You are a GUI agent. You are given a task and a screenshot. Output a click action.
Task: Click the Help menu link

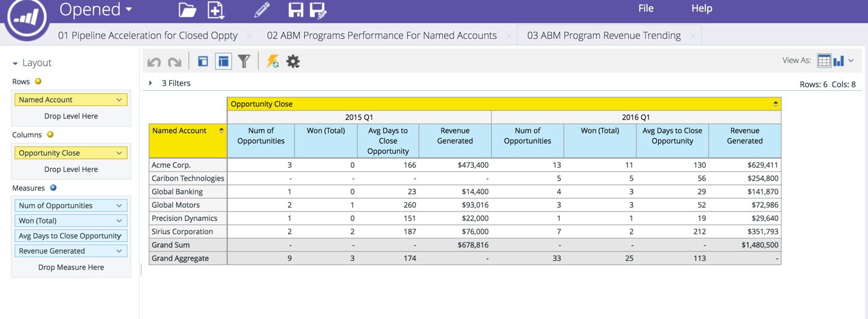(x=701, y=8)
